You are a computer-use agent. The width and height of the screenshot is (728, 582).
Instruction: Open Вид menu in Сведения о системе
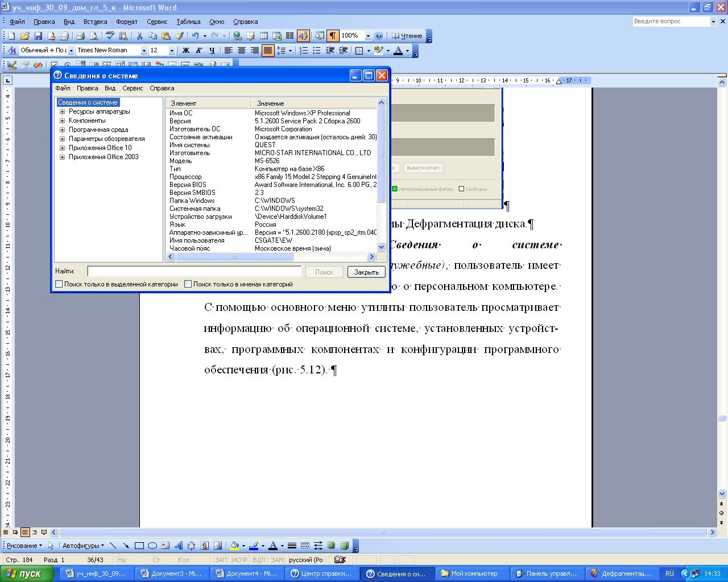[x=110, y=88]
